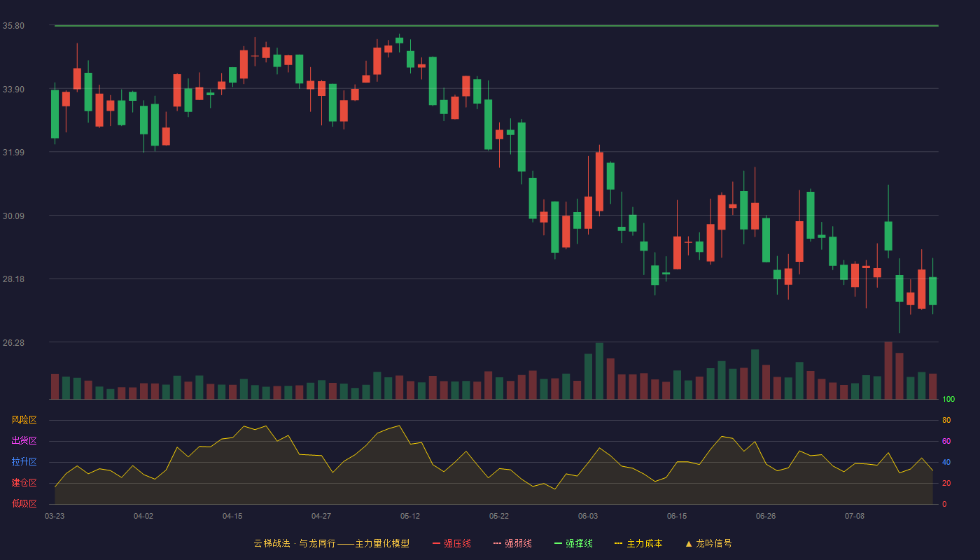The width and height of the screenshot is (980, 560).
Task: Click the 40 value on the indicator axis
Action: 946,462
